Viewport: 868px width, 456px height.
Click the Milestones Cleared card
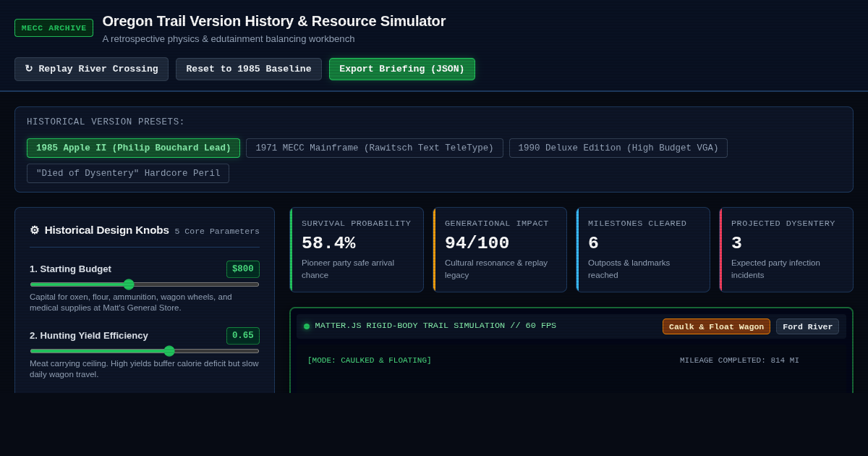[x=643, y=250]
